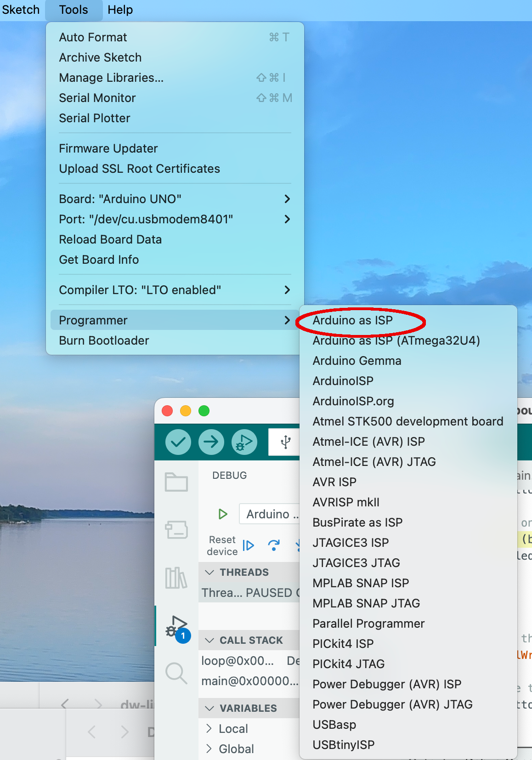Image resolution: width=532 pixels, height=760 pixels.
Task: Click the Continue debug control icon
Action: (x=248, y=545)
